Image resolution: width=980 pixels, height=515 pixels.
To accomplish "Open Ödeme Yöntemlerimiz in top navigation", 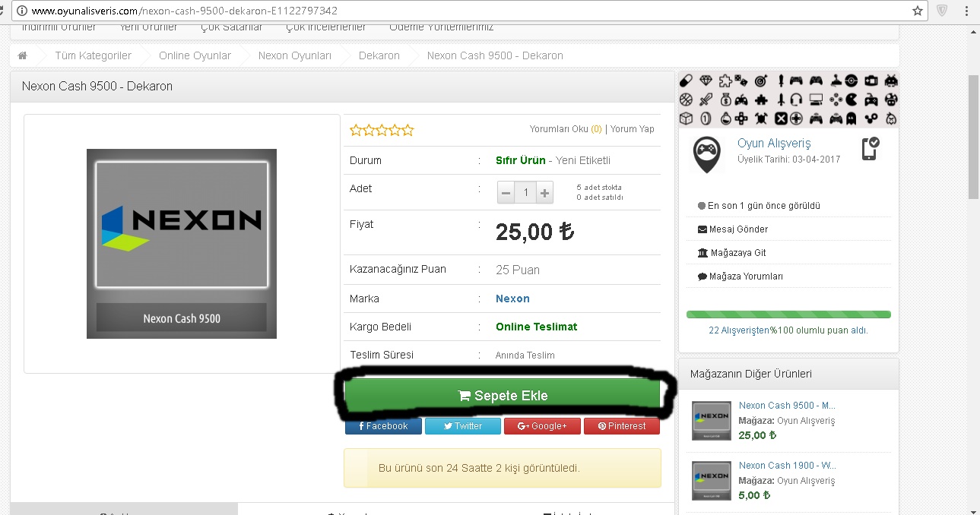I will (442, 27).
